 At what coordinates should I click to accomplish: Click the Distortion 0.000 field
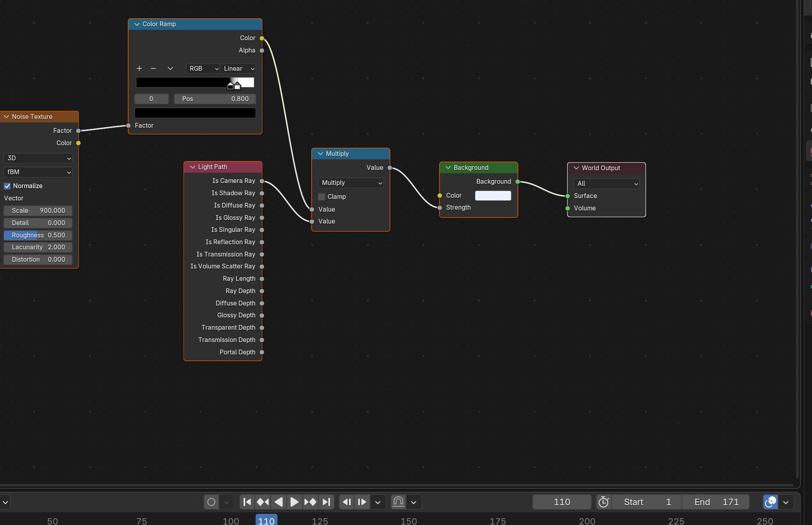click(x=38, y=259)
